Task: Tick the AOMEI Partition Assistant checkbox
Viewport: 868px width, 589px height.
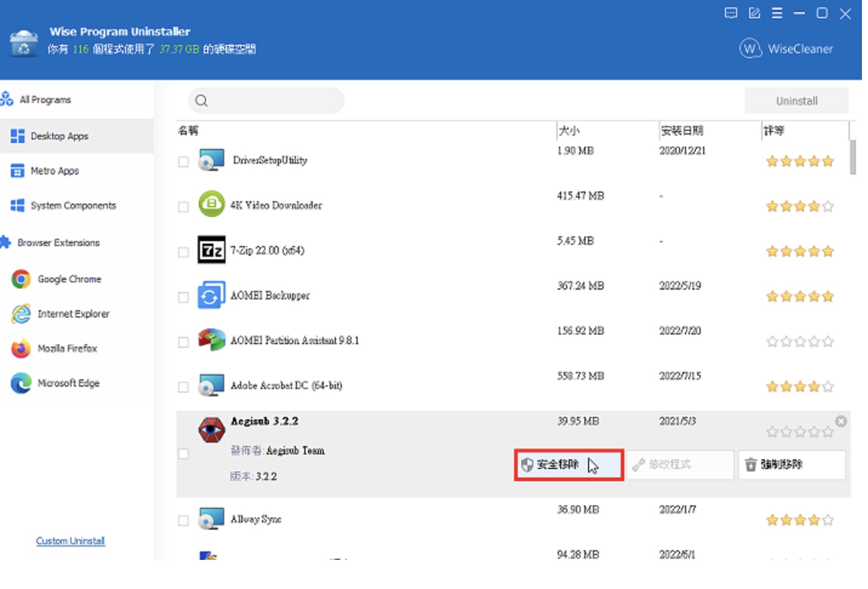Action: coord(183,342)
